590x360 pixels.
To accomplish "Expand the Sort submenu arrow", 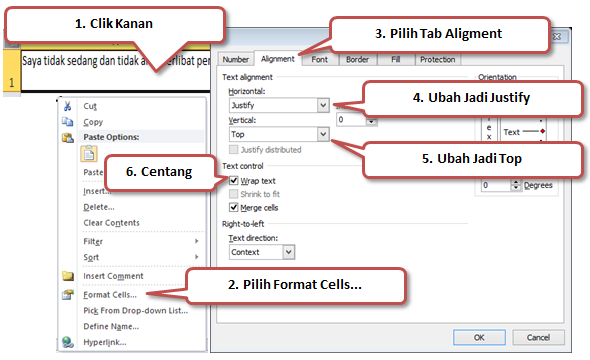I will [x=196, y=257].
